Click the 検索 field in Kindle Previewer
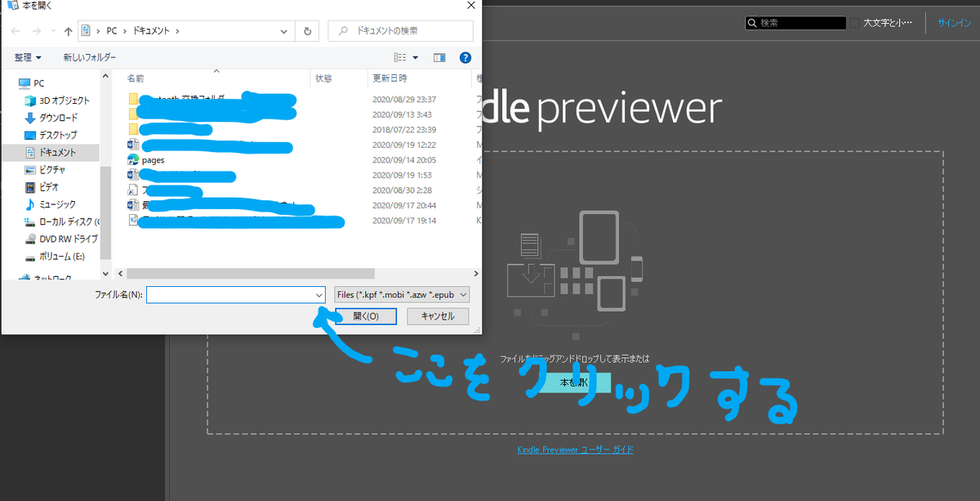 tap(800, 23)
